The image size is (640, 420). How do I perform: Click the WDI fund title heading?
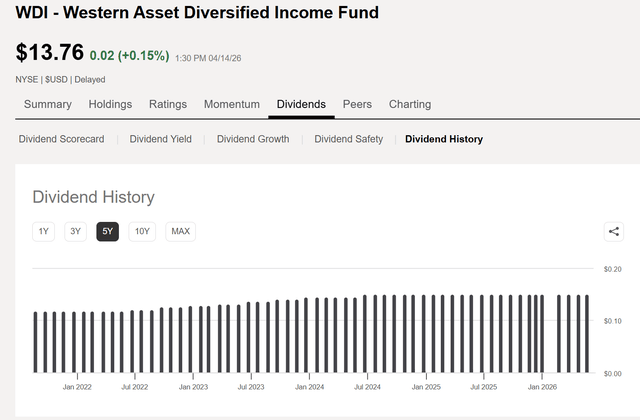[197, 13]
